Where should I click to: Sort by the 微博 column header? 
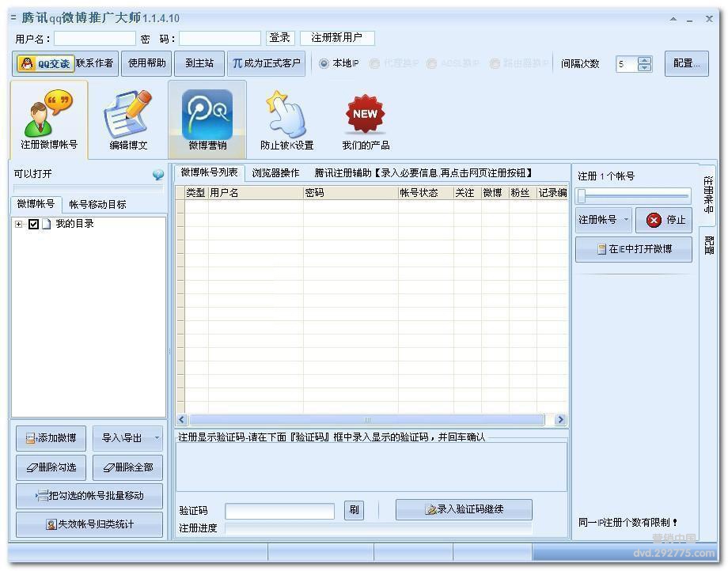495,193
